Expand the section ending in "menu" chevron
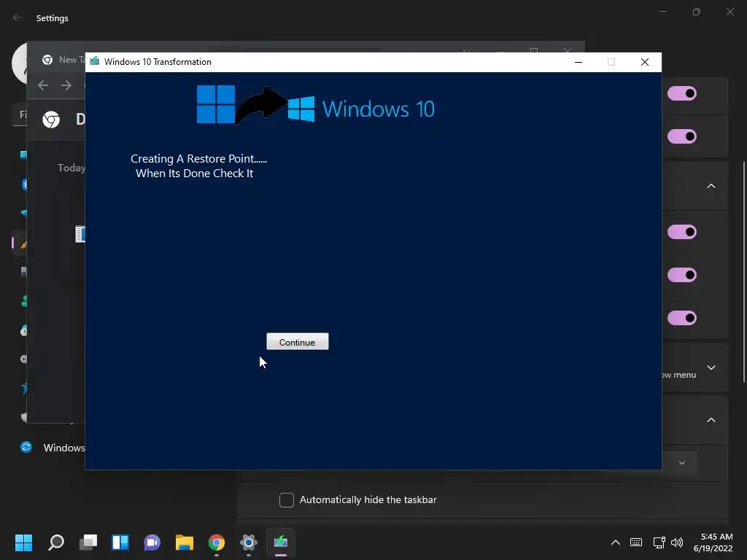 (711, 367)
